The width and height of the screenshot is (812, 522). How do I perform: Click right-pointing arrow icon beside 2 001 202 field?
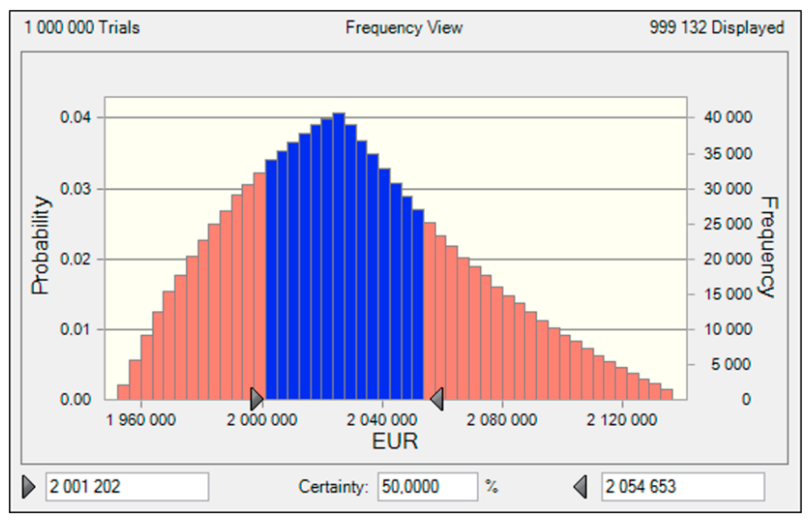click(28, 486)
